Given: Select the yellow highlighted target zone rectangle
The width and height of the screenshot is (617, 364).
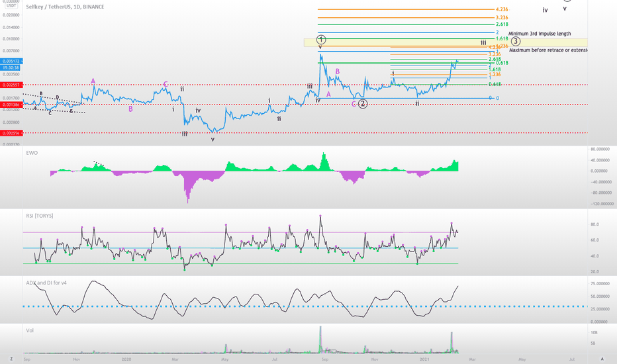Looking at the screenshot, I should click(x=446, y=42).
